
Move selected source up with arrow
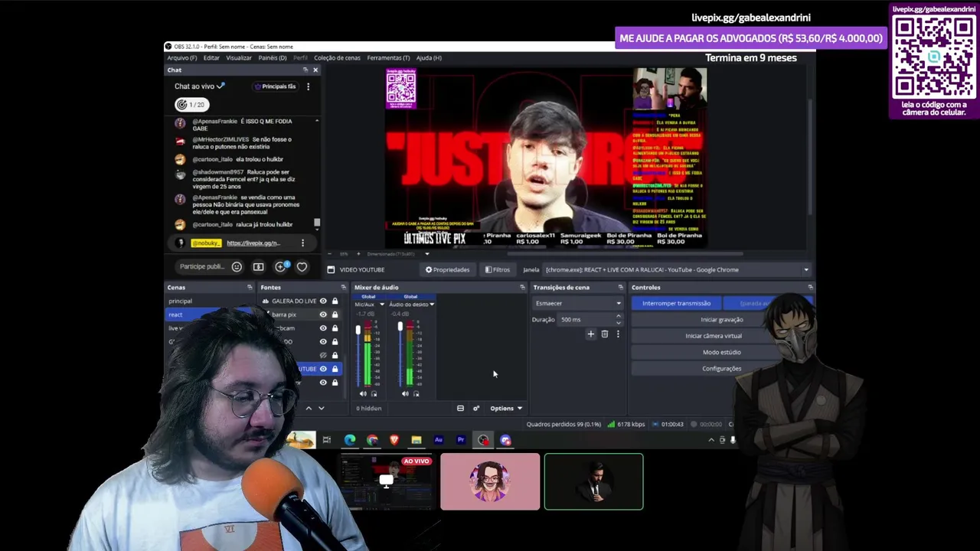point(309,408)
